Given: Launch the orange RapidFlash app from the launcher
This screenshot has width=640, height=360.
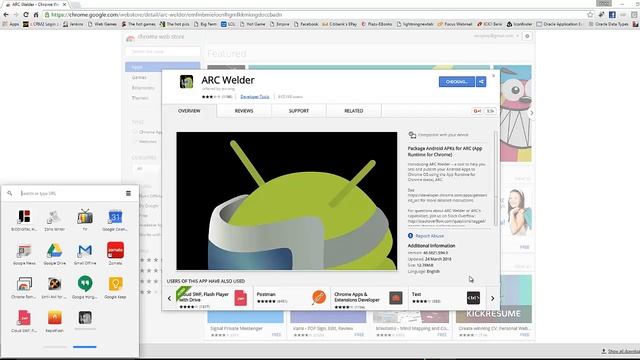Looking at the screenshot, I should coord(54,322).
